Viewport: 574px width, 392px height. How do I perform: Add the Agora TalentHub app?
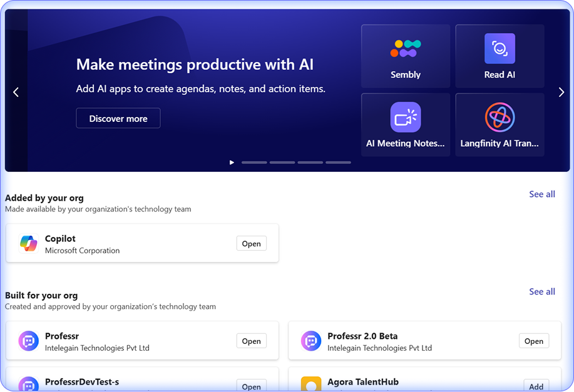(x=536, y=386)
